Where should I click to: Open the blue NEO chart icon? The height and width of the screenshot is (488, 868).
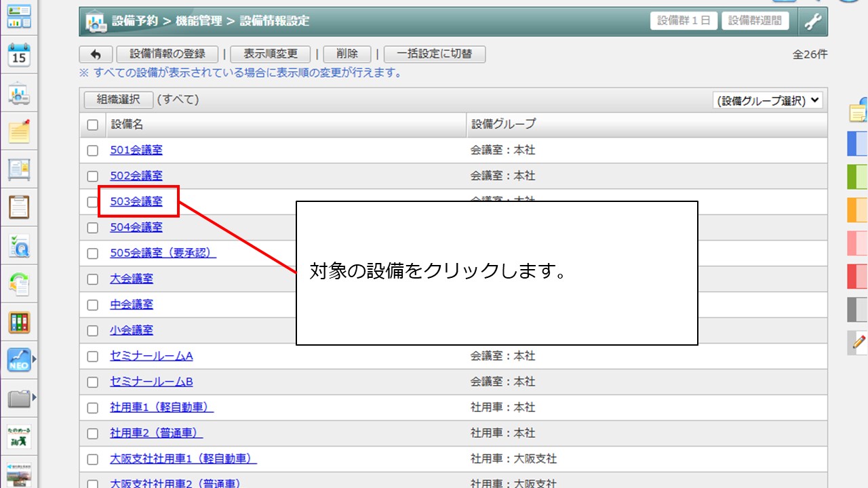click(x=18, y=360)
